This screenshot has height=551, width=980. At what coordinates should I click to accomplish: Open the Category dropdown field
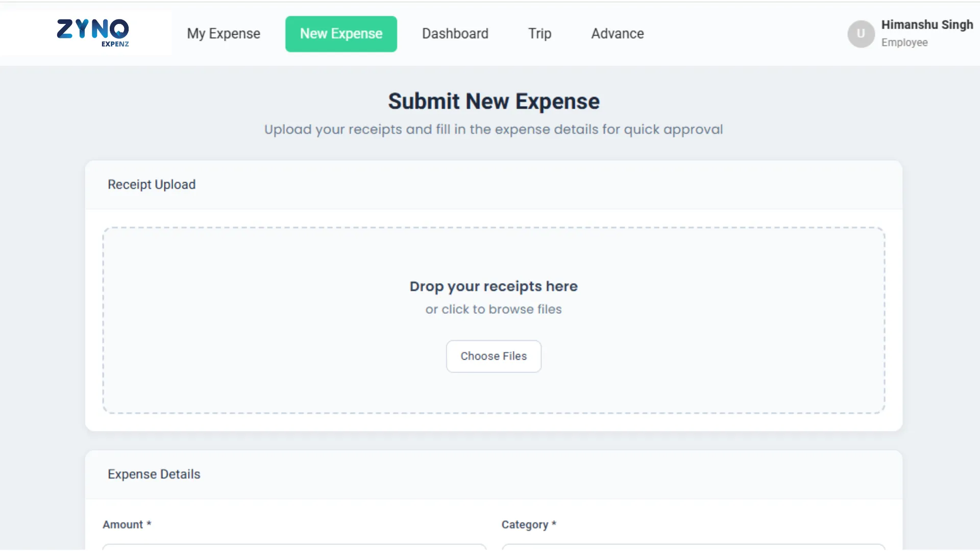point(693,546)
